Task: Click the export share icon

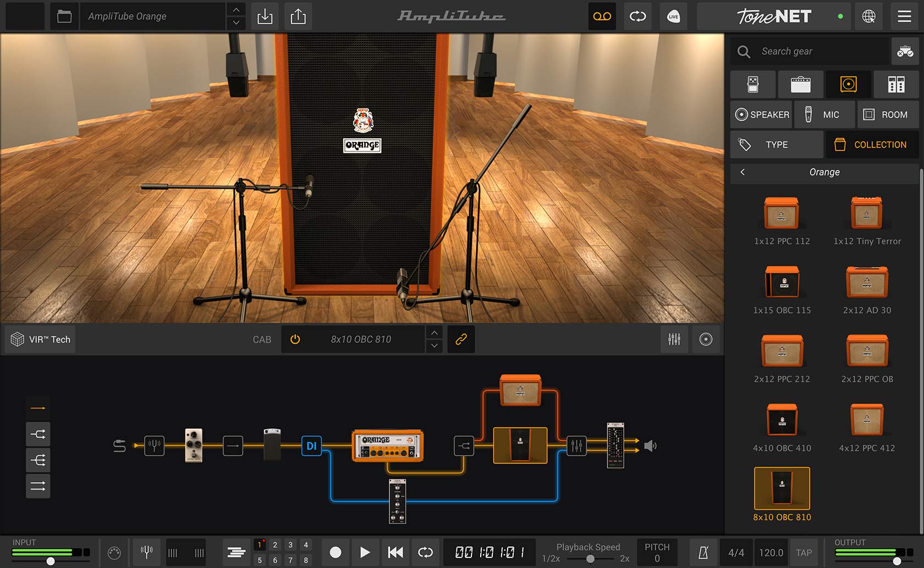Action: click(x=298, y=17)
